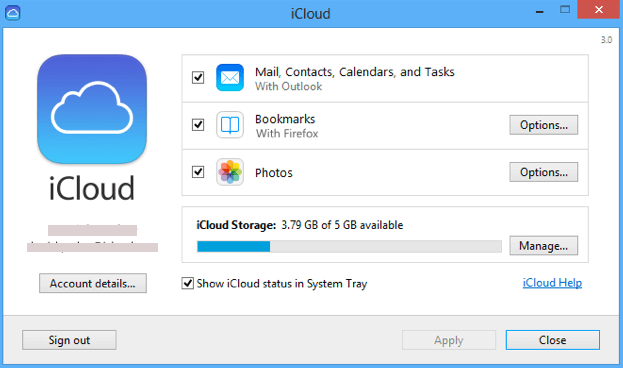Click the 'With Firefox' subtitle
Screen dimensions: 623x368
(287, 134)
